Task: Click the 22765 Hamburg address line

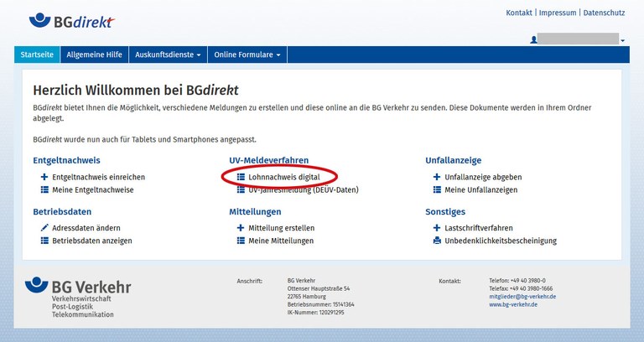Action: coord(307,297)
